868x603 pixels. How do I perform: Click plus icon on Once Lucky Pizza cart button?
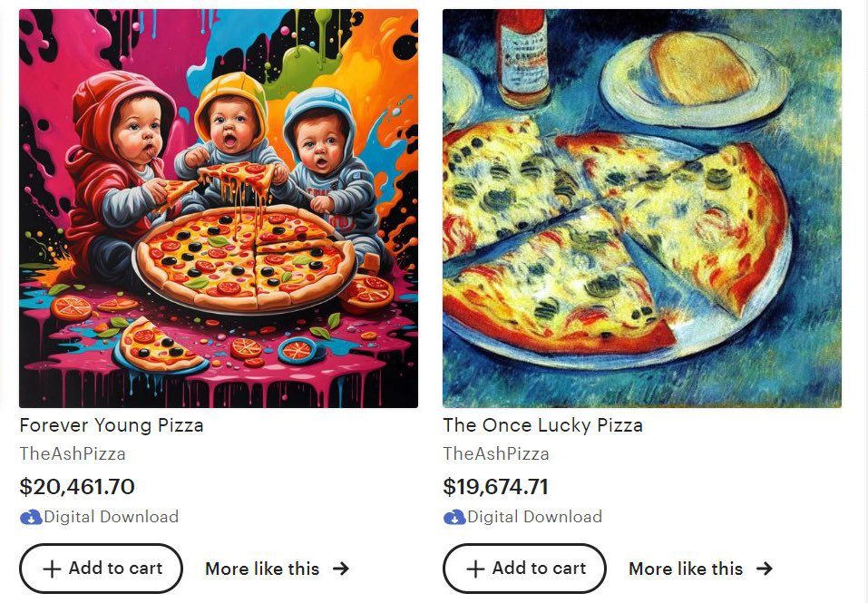coord(475,569)
